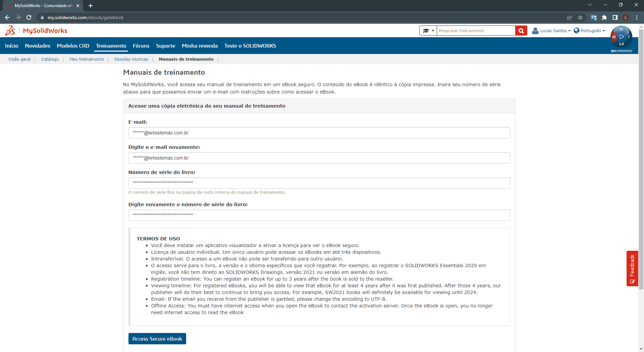
Task: Open the Português language dropdown
Action: [x=589, y=31]
